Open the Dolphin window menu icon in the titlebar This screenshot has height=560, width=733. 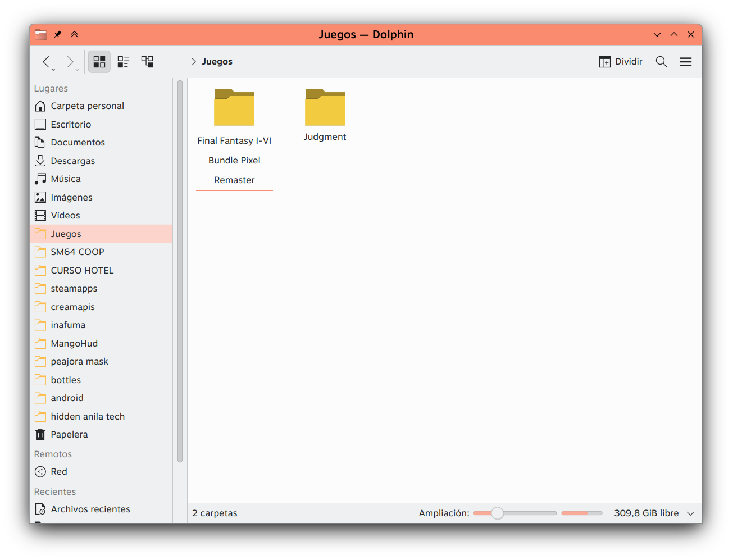41,35
